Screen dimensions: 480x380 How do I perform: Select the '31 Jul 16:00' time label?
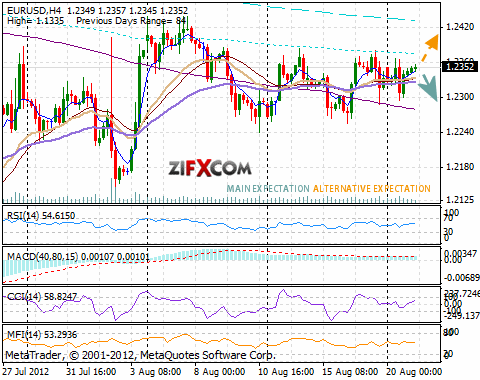click(x=91, y=372)
